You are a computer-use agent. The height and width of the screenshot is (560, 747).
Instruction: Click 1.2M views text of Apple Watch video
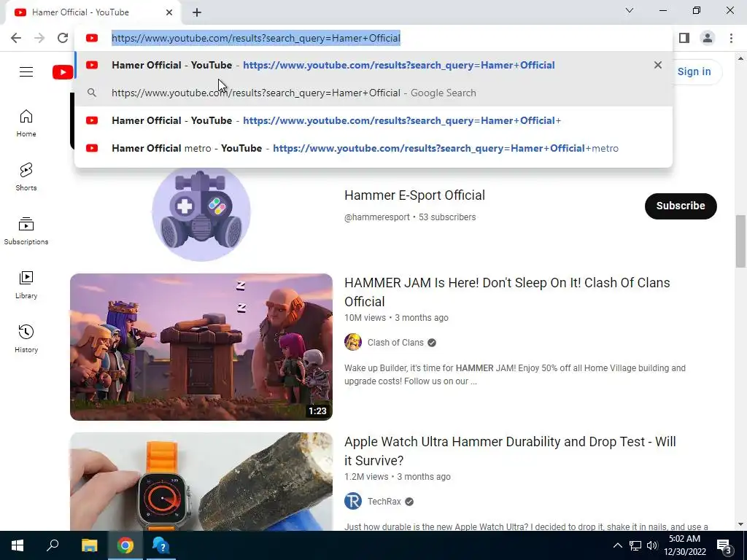(x=366, y=477)
